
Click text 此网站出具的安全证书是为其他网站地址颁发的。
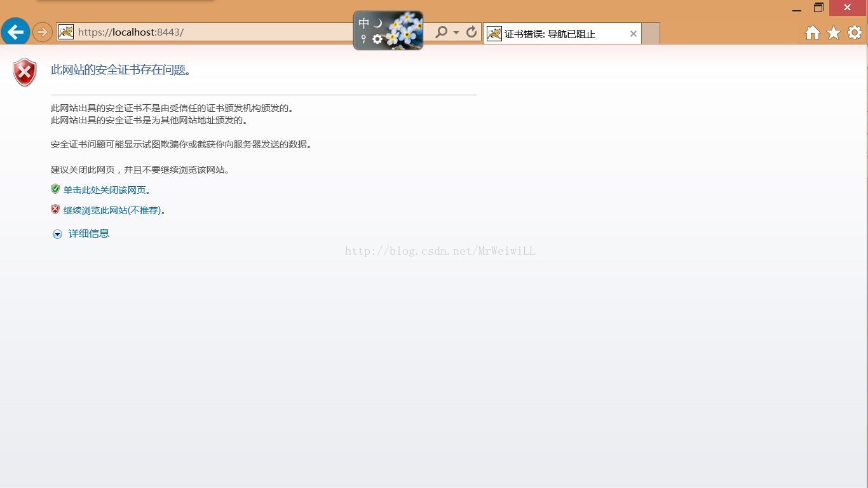coord(149,120)
